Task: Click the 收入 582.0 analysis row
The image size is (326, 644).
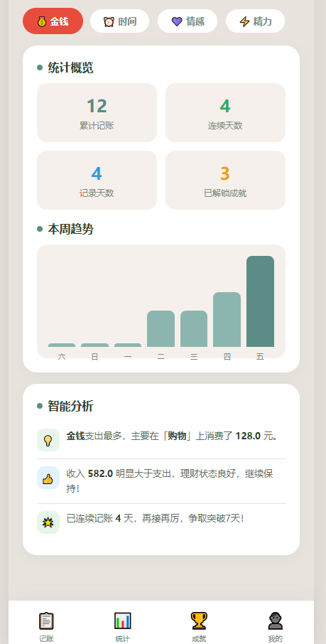Action: [x=161, y=481]
